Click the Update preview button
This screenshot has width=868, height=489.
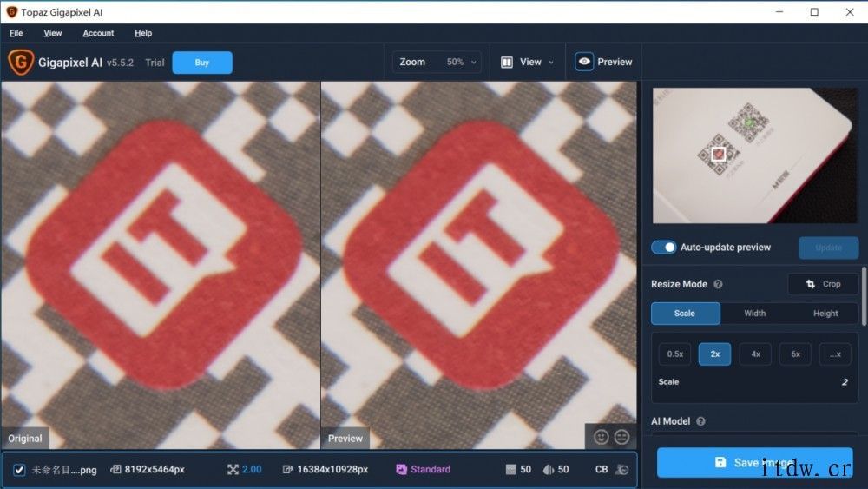[x=829, y=248]
